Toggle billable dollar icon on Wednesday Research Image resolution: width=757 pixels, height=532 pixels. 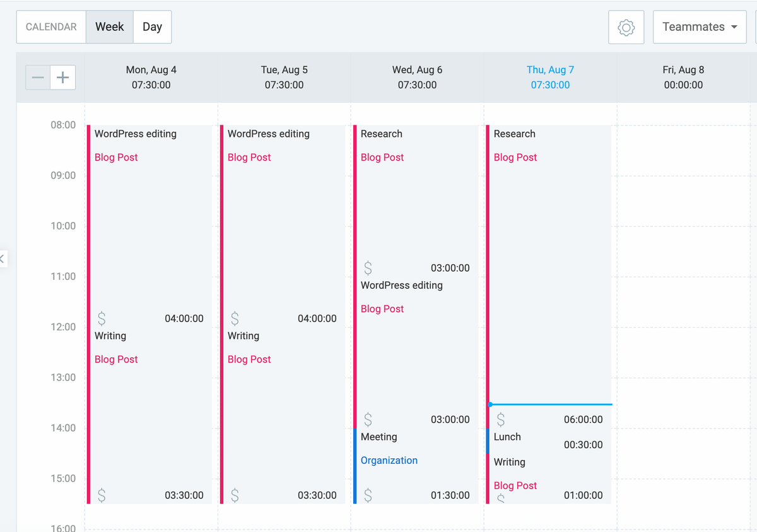368,268
